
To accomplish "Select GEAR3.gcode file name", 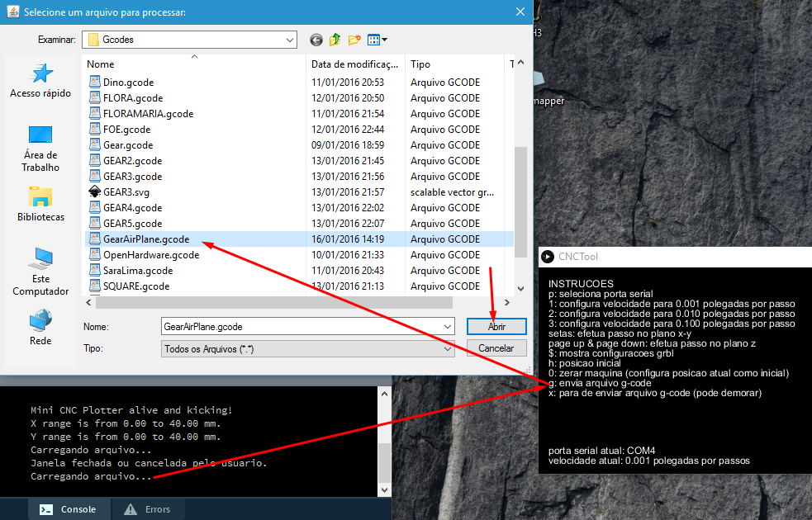I will click(x=132, y=177).
